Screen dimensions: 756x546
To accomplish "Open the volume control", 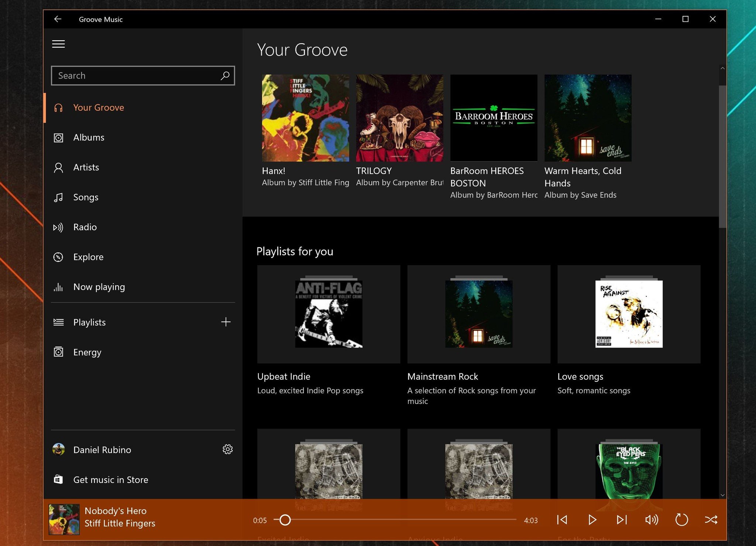I will 652,520.
